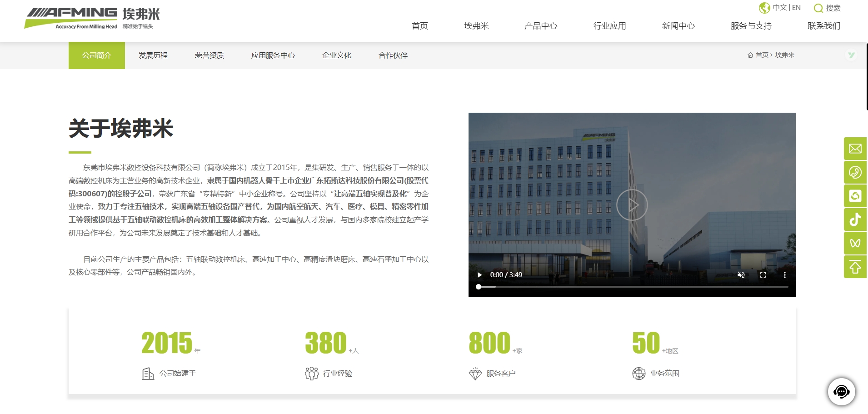Click the back-to-top arrow icon
This screenshot has height=414, width=868.
[855, 267]
